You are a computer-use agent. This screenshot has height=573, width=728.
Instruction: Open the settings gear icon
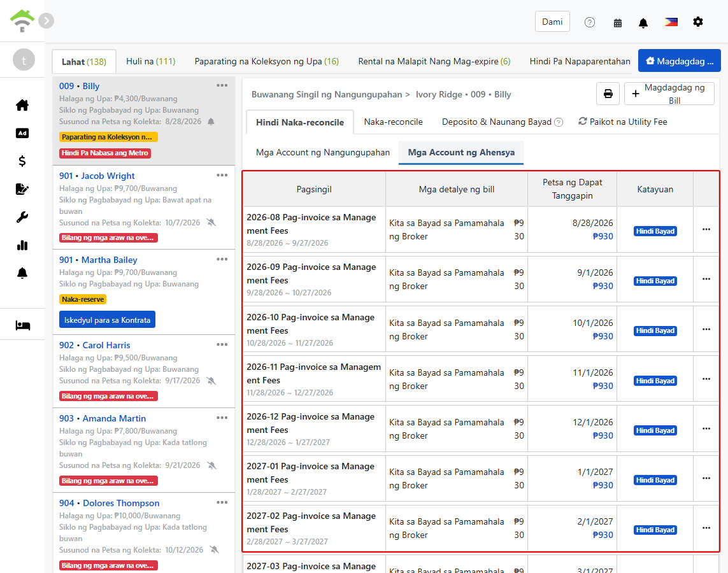698,22
